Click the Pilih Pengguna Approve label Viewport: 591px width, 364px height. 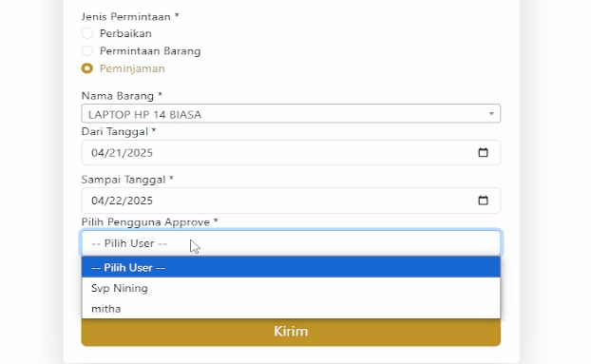(149, 222)
